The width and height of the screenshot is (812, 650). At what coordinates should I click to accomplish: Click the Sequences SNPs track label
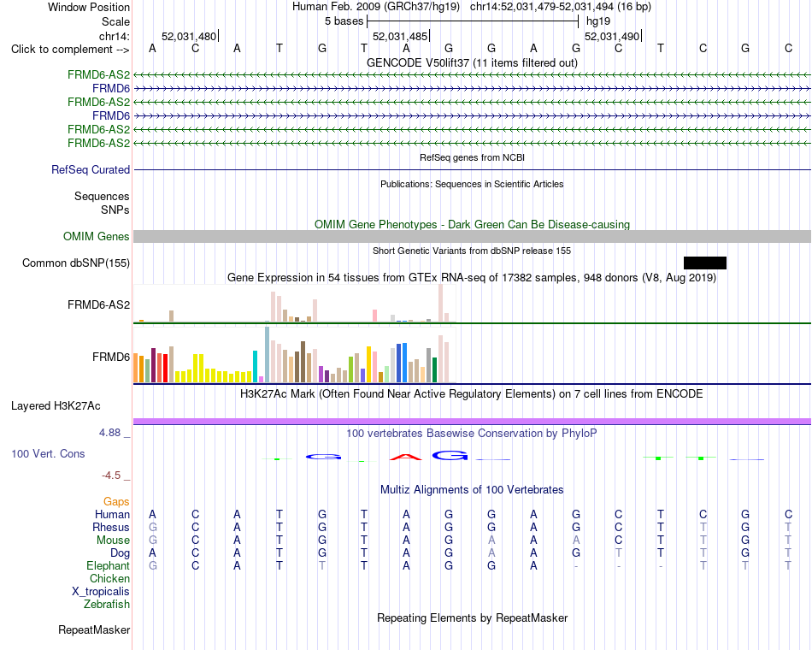coord(102,204)
